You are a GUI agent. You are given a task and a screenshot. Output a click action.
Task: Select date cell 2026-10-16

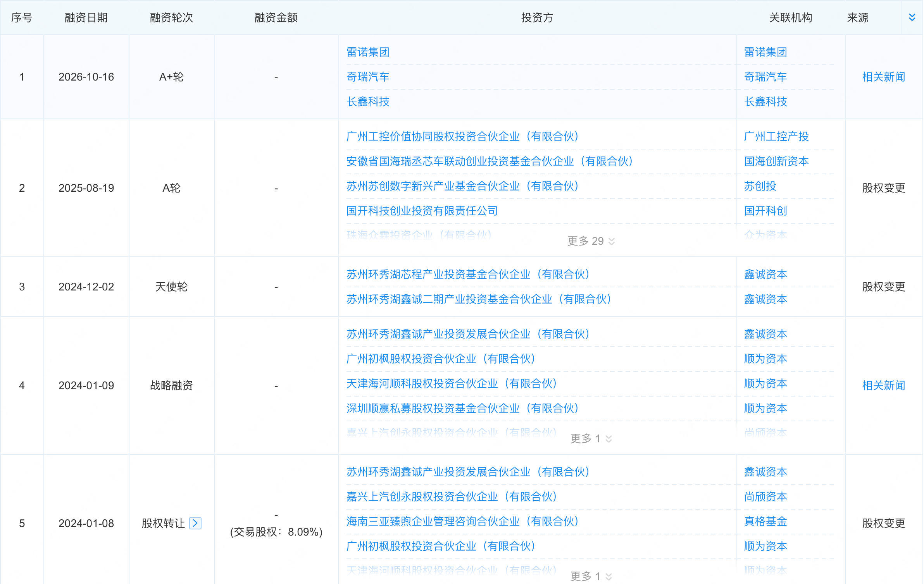click(86, 77)
